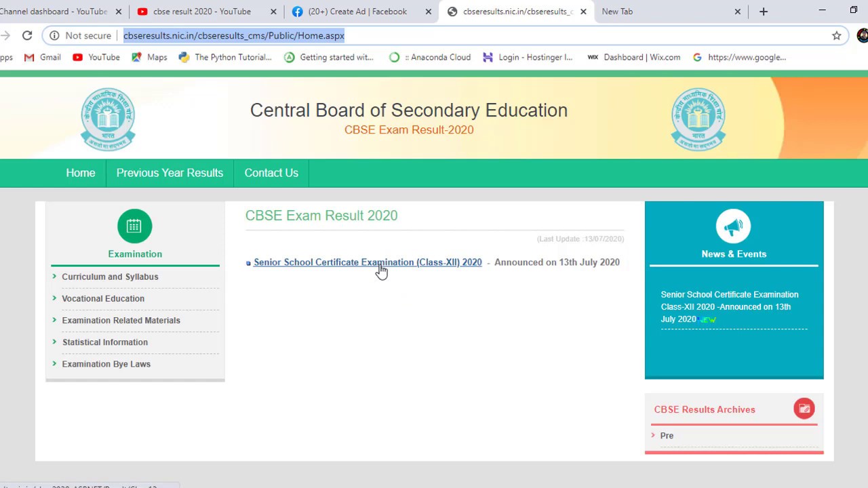Click the Last Update 13/07/2020 text

coord(580,239)
